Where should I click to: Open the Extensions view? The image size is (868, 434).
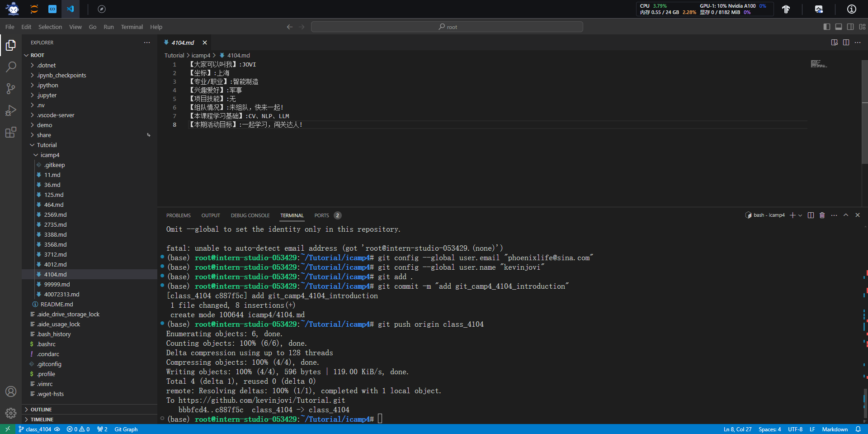(11, 132)
